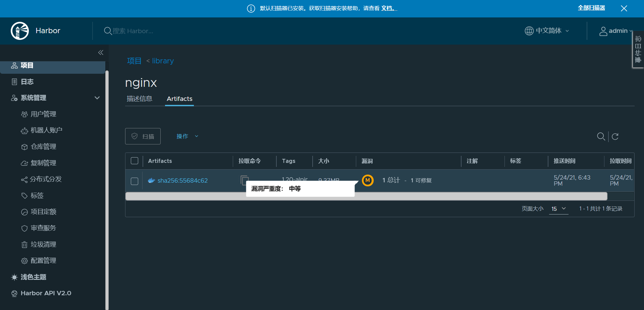Screen dimensions: 644x310
Task: Click the search magnifier icon in header
Action: point(108,31)
